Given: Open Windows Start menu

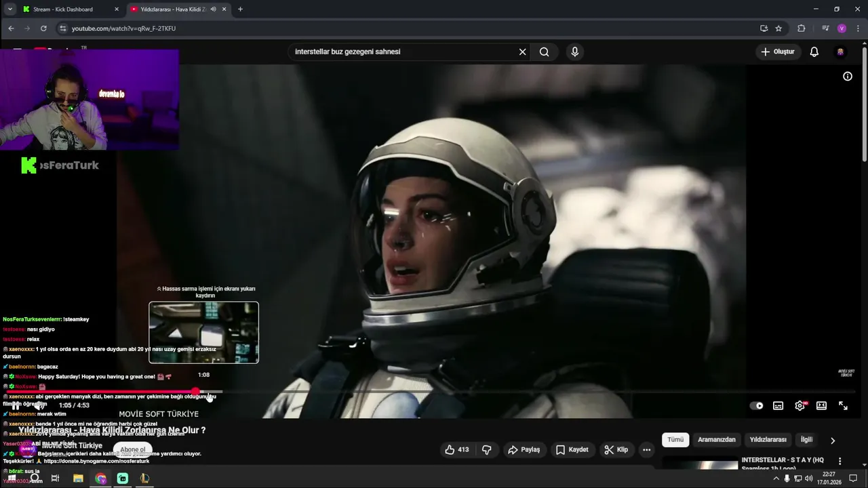Looking at the screenshot, I should point(12,478).
